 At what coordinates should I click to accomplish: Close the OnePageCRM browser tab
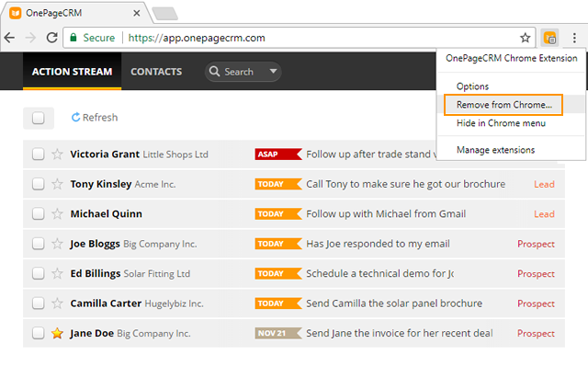(137, 13)
